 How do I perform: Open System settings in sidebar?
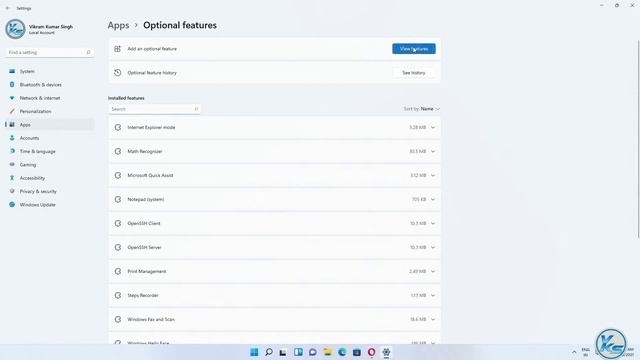coord(50,71)
